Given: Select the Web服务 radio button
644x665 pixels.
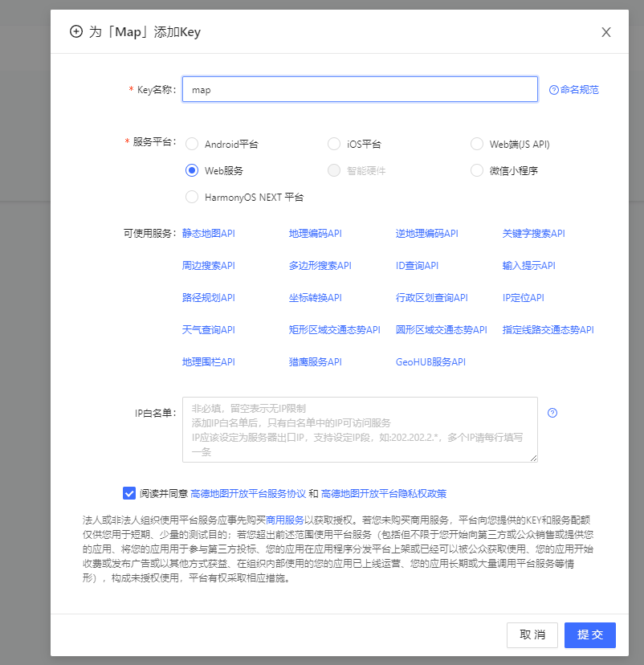Looking at the screenshot, I should pos(192,170).
